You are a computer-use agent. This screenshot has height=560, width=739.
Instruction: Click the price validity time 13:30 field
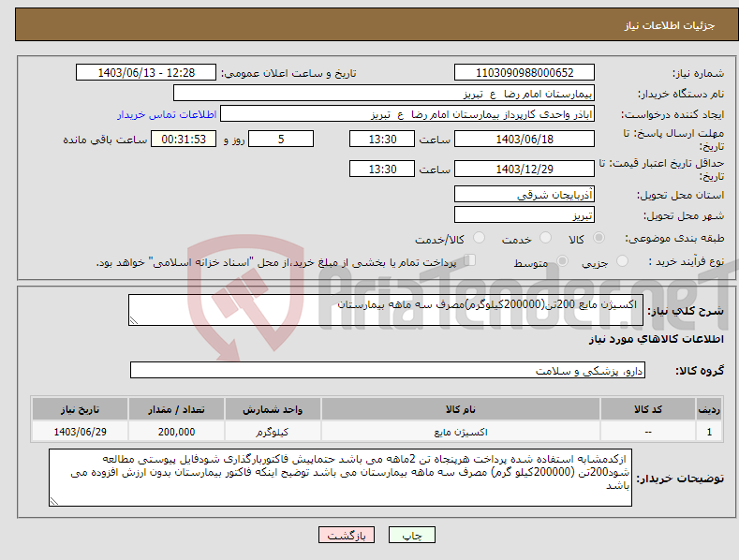[x=382, y=169]
